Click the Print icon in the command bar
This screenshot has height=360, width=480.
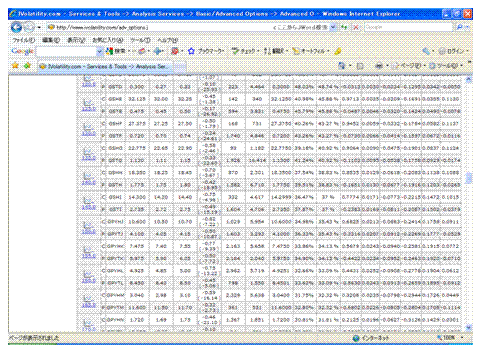point(379,66)
